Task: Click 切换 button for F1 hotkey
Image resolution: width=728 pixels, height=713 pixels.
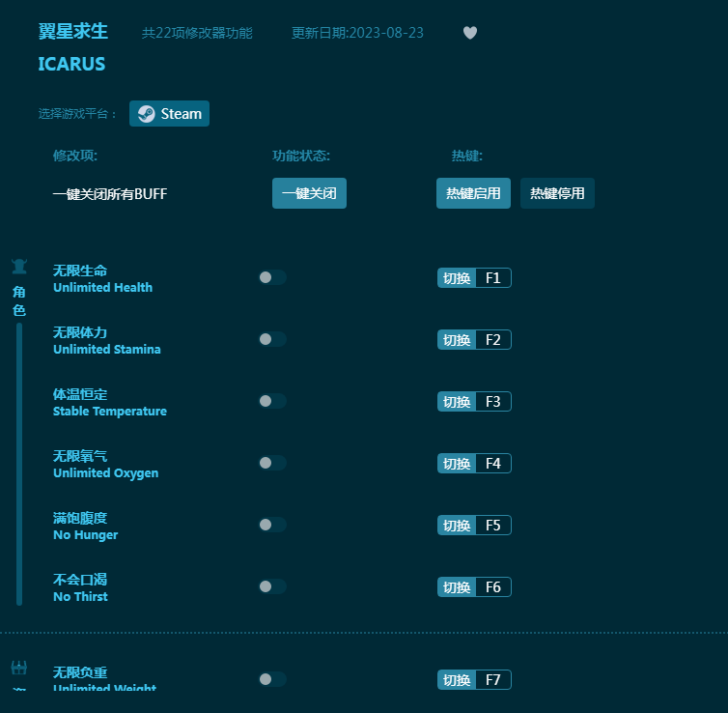Action: 457,278
